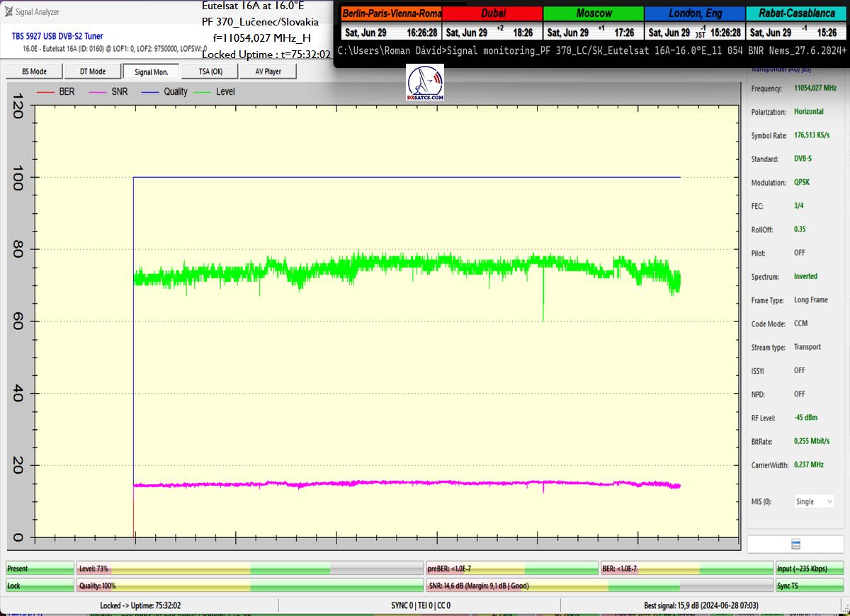Screen dimensions: 850x616
Task: Click the SNR 14,6 dB margin bar
Action: (x=599, y=586)
